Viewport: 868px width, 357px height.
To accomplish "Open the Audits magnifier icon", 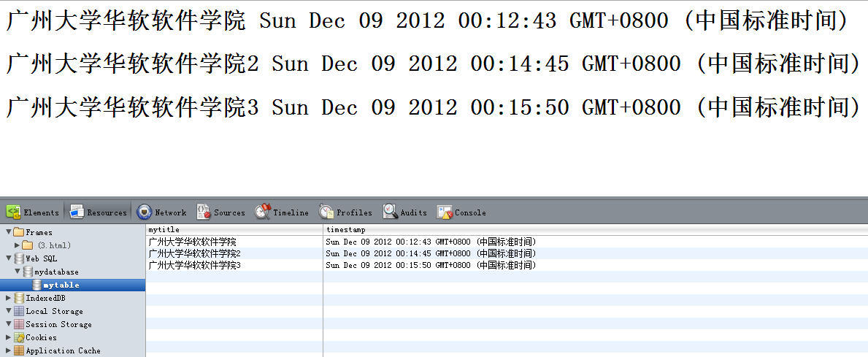I will pos(391,212).
